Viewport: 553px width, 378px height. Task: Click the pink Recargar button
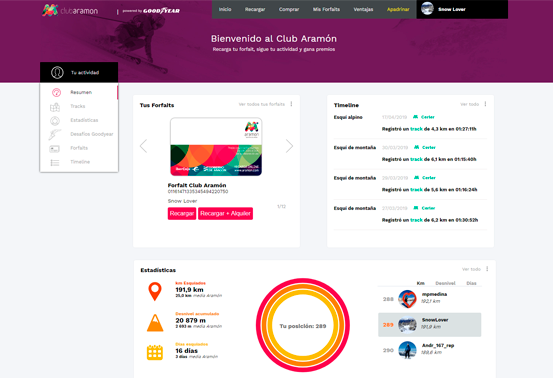[x=182, y=213]
